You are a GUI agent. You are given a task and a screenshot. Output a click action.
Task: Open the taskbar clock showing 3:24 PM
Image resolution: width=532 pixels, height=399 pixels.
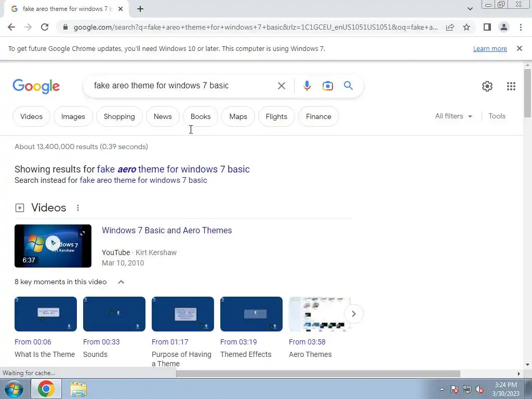[x=506, y=389]
